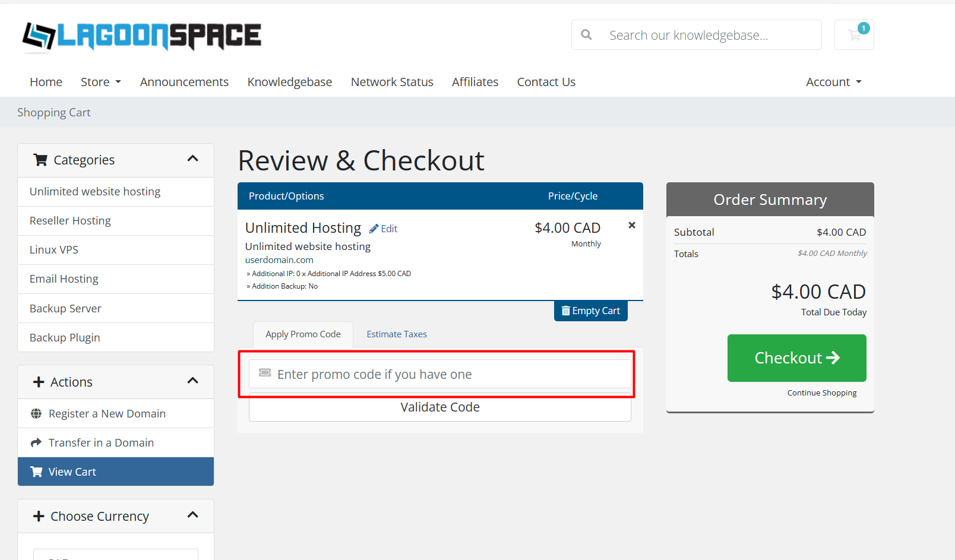The height and width of the screenshot is (560, 955).
Task: Remove Unlimited Hosting item with X icon
Action: [x=632, y=225]
